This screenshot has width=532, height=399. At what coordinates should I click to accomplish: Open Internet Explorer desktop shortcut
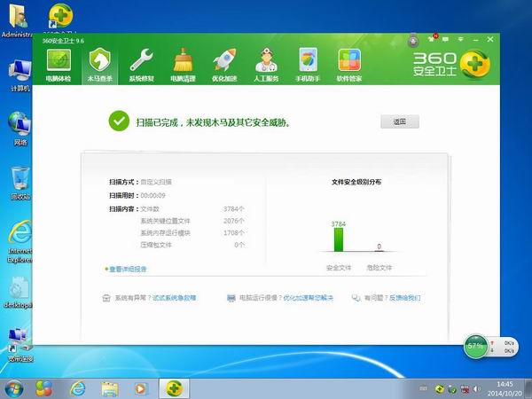(x=20, y=241)
